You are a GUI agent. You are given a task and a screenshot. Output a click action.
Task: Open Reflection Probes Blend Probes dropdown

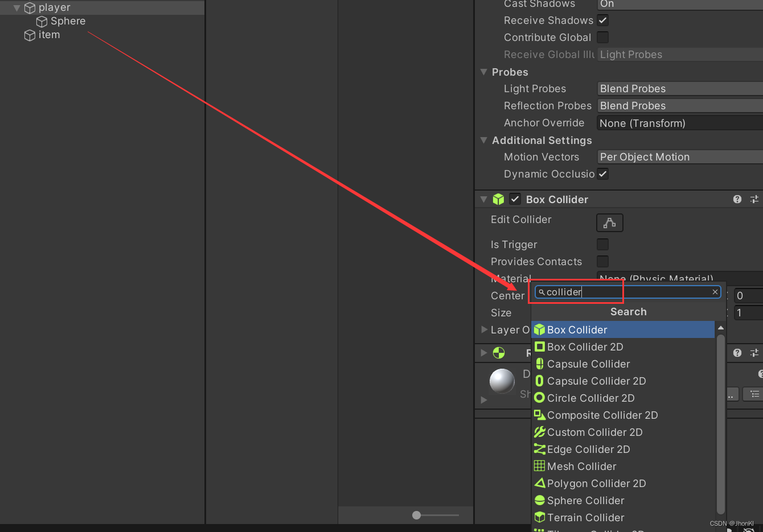(x=680, y=106)
